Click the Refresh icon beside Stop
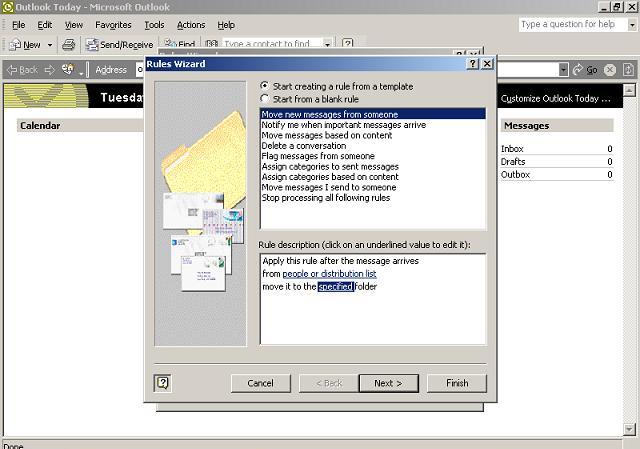The height and width of the screenshot is (449, 640). pos(628,70)
